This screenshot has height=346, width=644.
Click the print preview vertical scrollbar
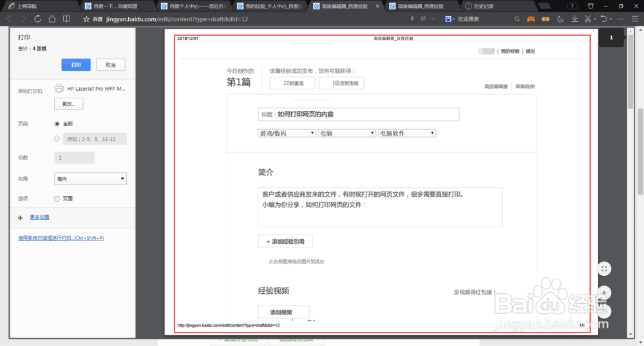(631, 72)
